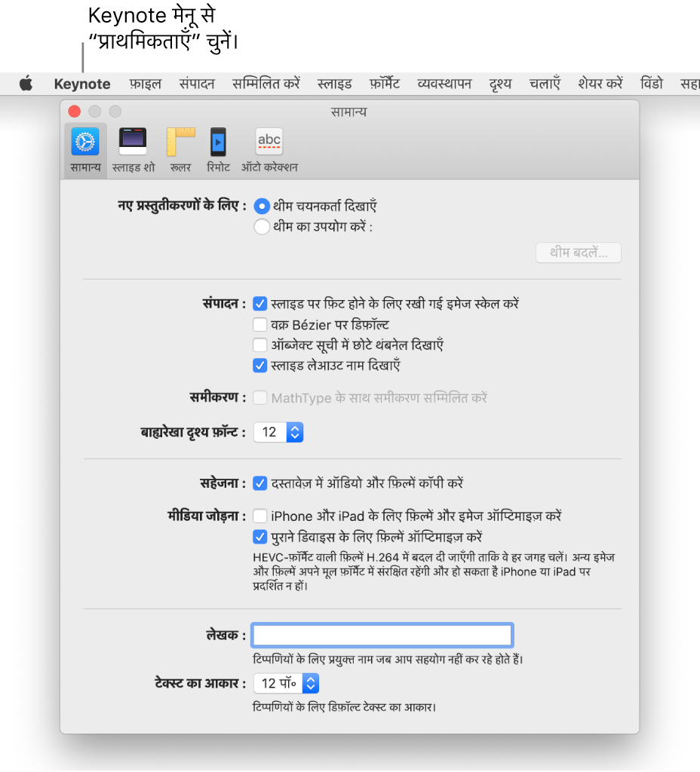Close the सामान्य preferences window
This screenshot has height=772, width=700.
pyautogui.click(x=75, y=112)
